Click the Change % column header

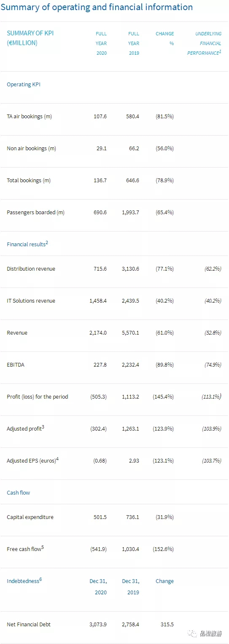pyautogui.click(x=164, y=38)
